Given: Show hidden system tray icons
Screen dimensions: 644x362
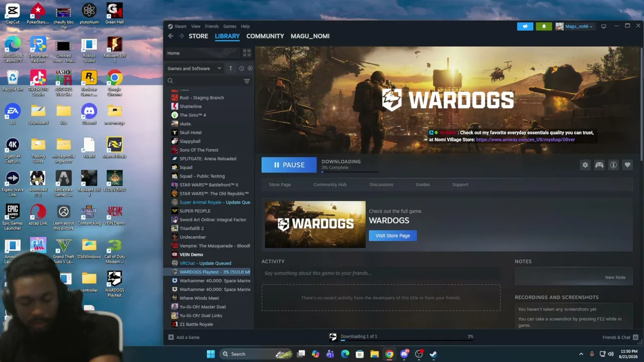Looking at the screenshot, I should 581,354.
